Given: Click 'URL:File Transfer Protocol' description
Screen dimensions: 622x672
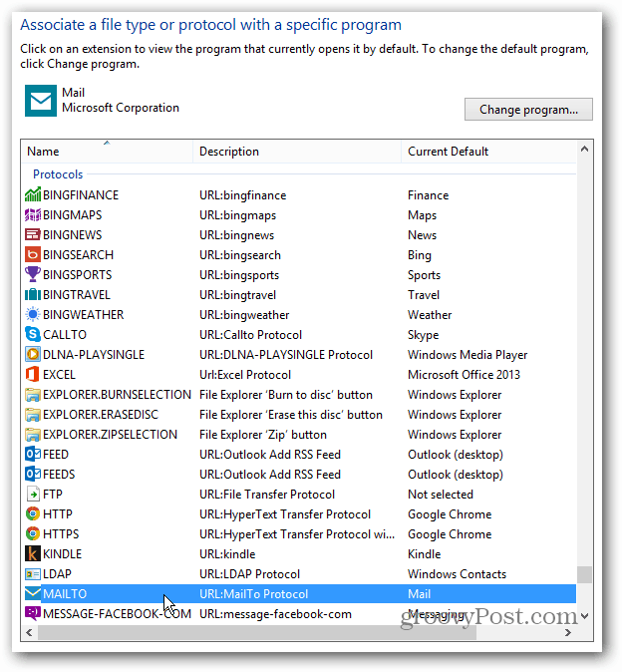Looking at the screenshot, I should pos(267,495).
